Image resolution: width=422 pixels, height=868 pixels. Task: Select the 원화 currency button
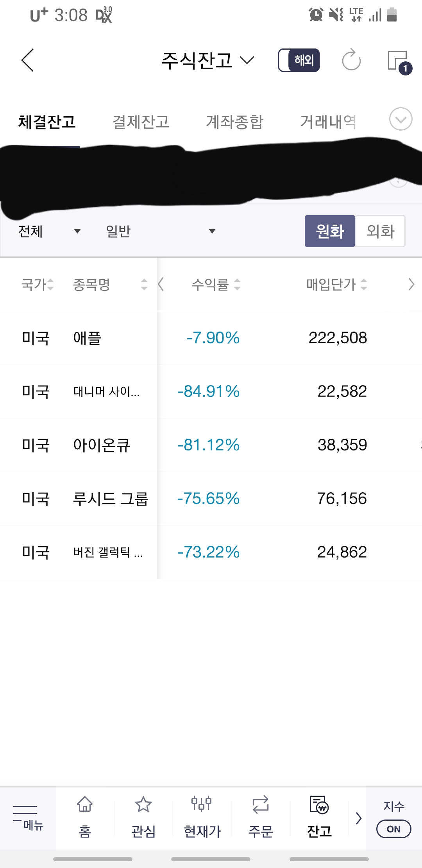pyautogui.click(x=330, y=231)
